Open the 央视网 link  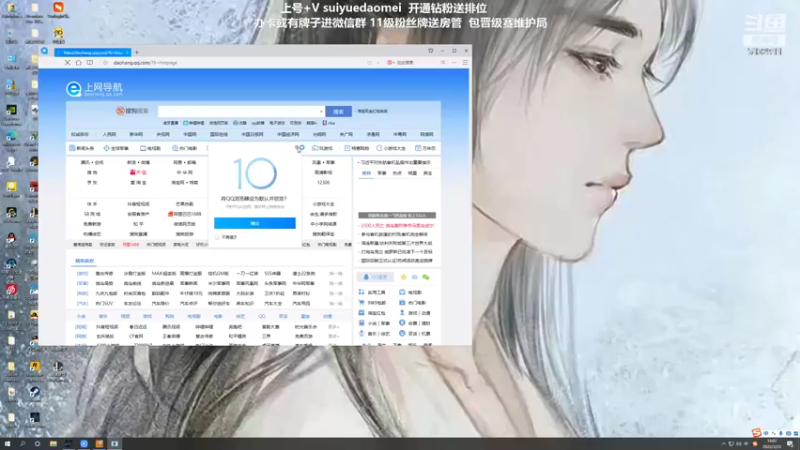163,134
